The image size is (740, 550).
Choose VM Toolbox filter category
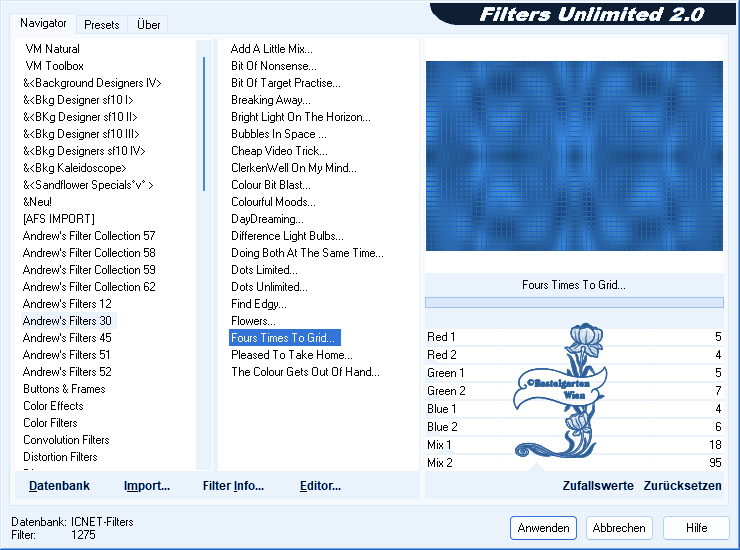tap(54, 66)
